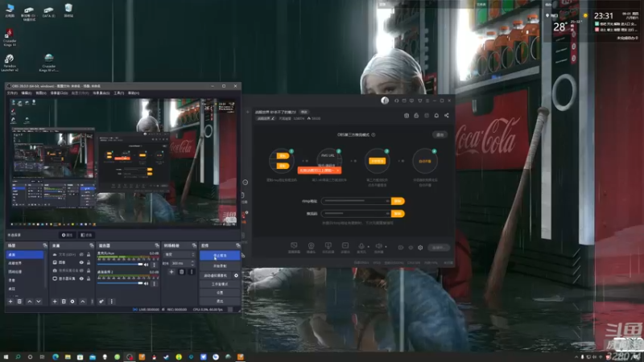Click camera icon in streaming app bottom toolbar
The width and height of the screenshot is (644, 362).
point(311,246)
